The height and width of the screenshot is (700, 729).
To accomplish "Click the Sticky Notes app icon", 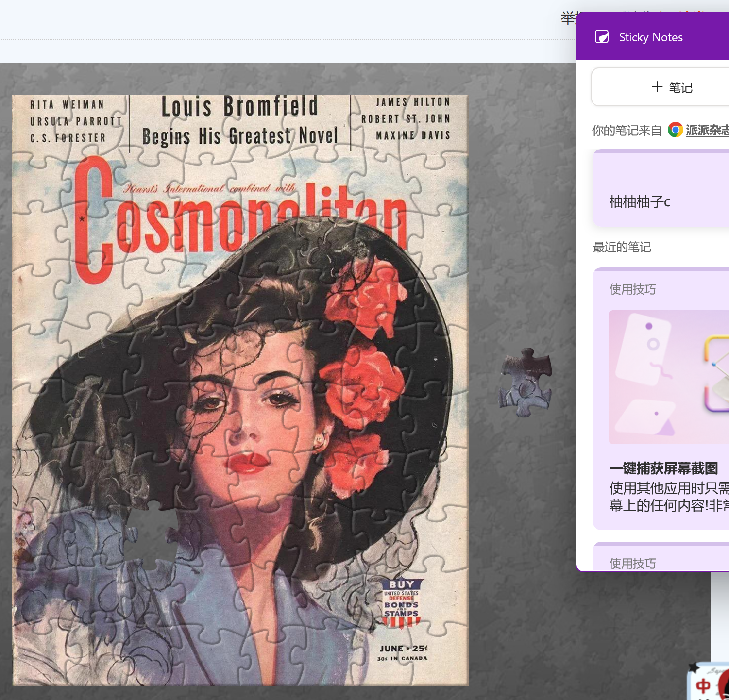I will coord(602,37).
